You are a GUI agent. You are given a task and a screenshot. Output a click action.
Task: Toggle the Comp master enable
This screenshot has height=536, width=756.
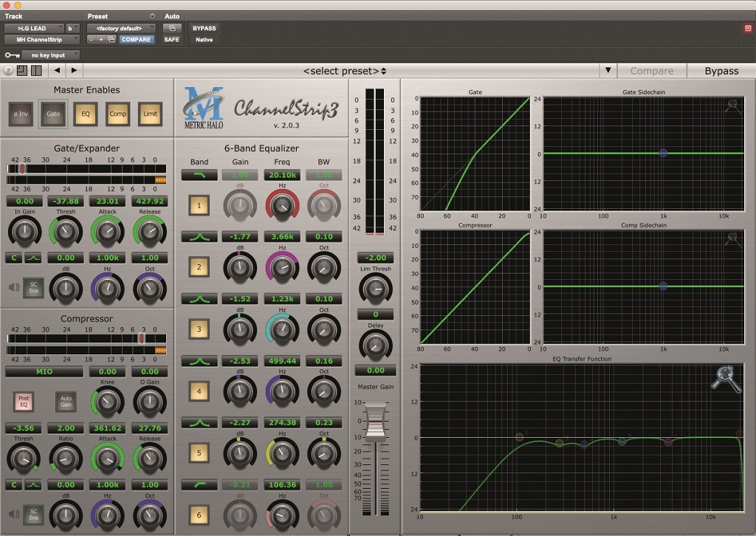click(117, 114)
